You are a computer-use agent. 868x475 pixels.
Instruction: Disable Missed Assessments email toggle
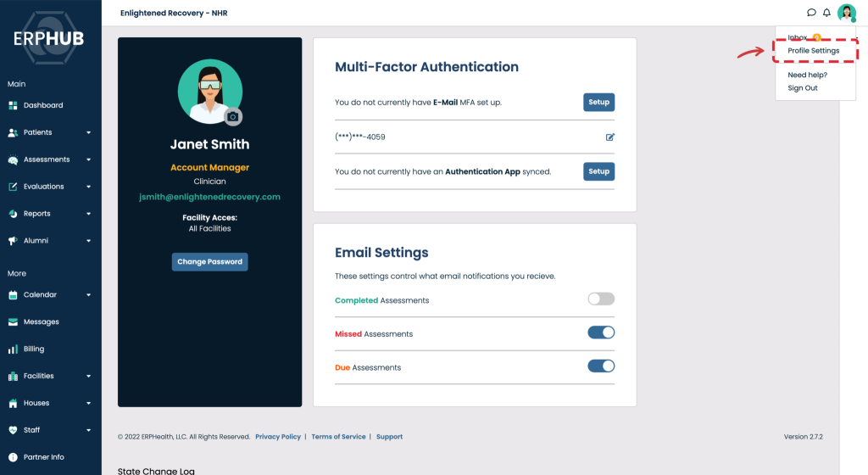point(601,332)
